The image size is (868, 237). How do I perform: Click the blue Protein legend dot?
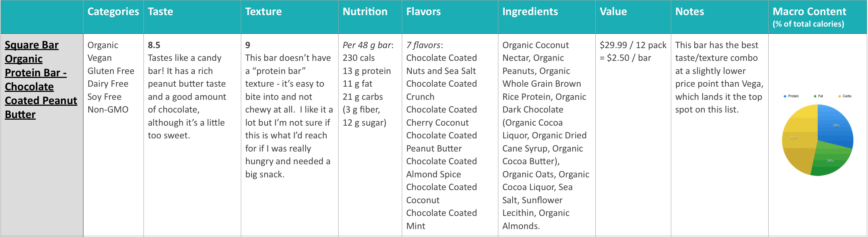(x=785, y=96)
